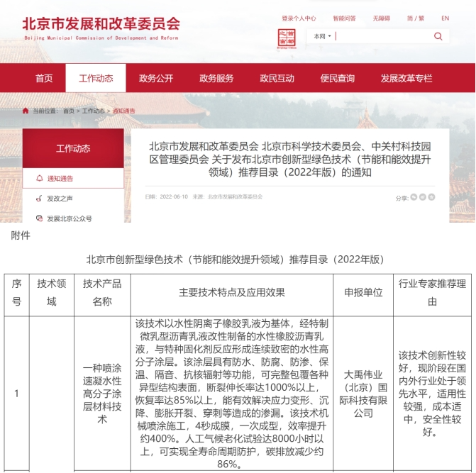Switch to EN English version
476x473 pixels.
445,18
